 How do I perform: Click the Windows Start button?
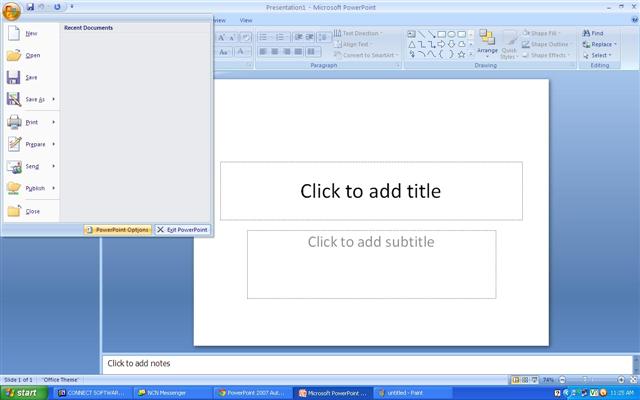point(24,393)
